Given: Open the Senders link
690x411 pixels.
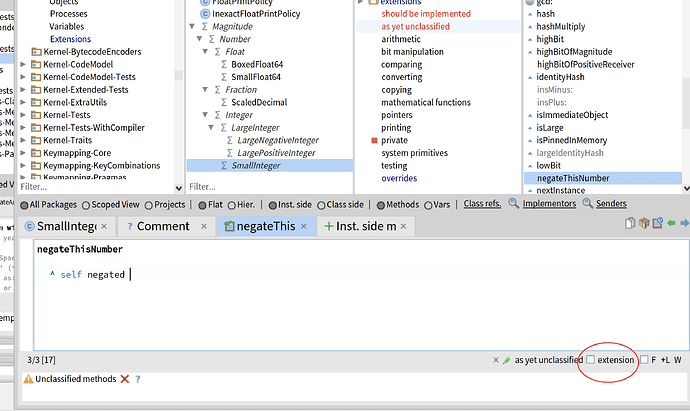Looking at the screenshot, I should pos(611,204).
